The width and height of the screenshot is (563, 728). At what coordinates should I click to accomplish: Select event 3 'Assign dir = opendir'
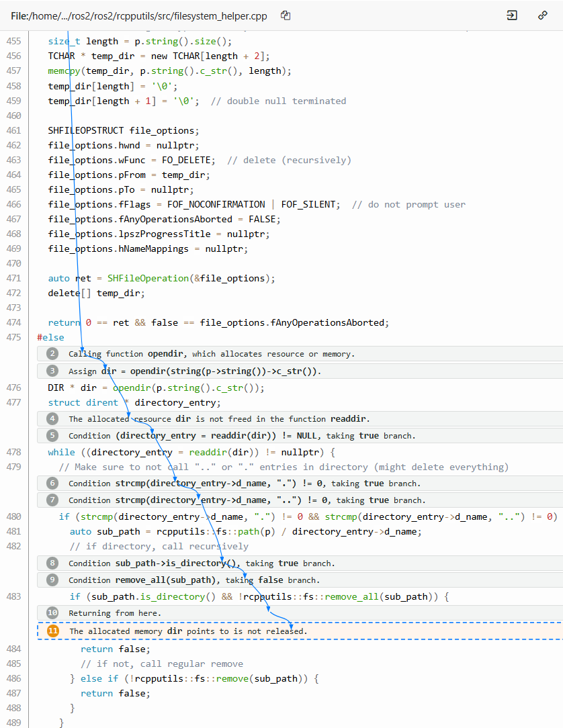[x=300, y=371]
